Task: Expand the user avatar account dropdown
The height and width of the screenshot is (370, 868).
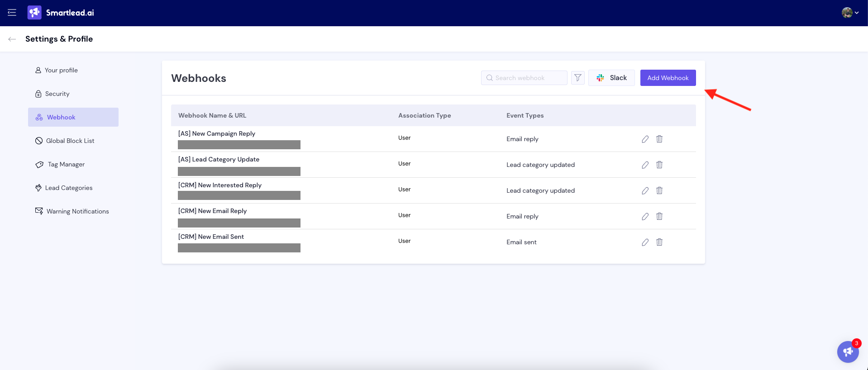Action: (850, 13)
